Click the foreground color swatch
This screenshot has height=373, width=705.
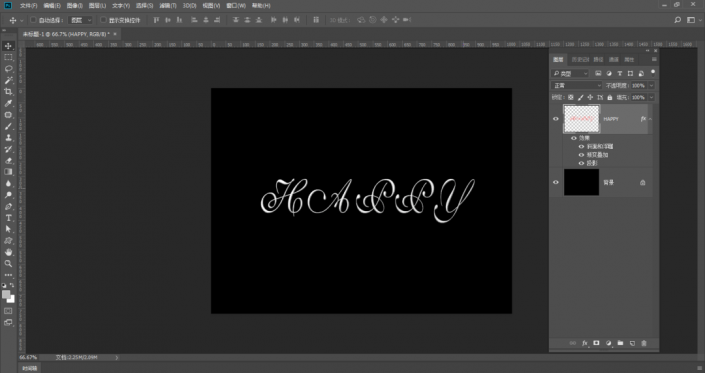6,295
